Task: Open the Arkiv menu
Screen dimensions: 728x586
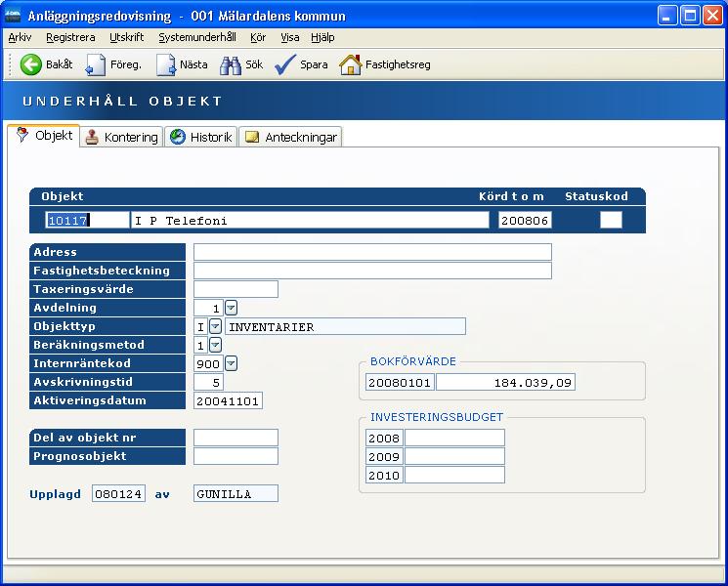Action: coord(20,37)
